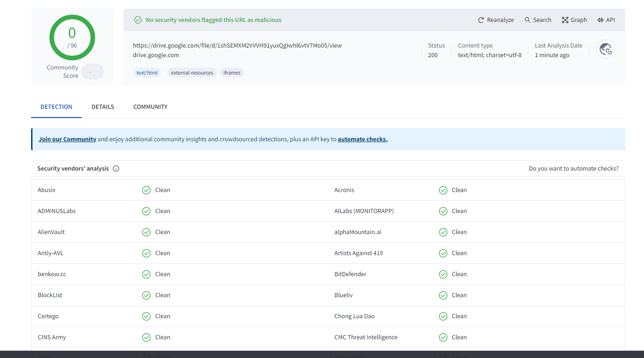Screen dimensions: 644x358
Task: Click the green check icon in the banner
Action: [138, 20]
